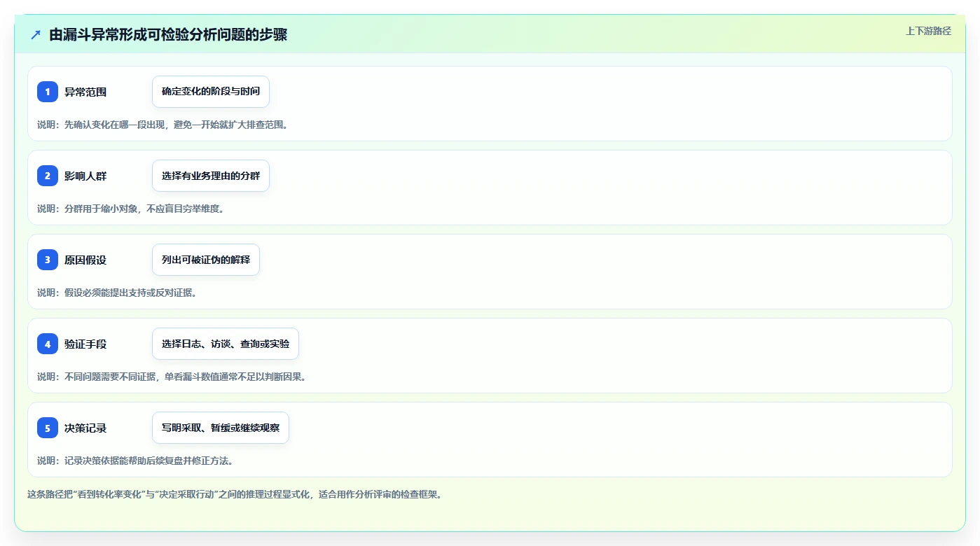Select step number 2 badge

(48, 176)
